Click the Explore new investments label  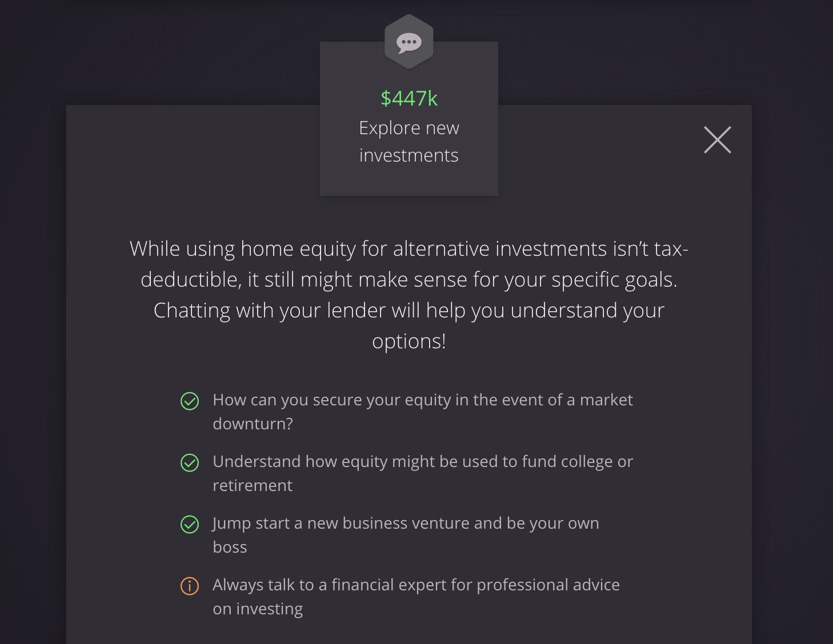409,142
